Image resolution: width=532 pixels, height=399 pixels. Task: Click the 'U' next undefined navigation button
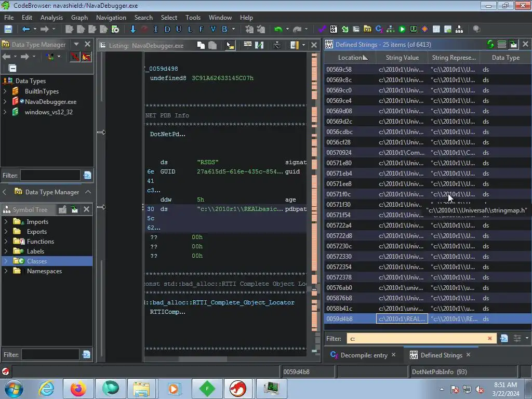179,29
